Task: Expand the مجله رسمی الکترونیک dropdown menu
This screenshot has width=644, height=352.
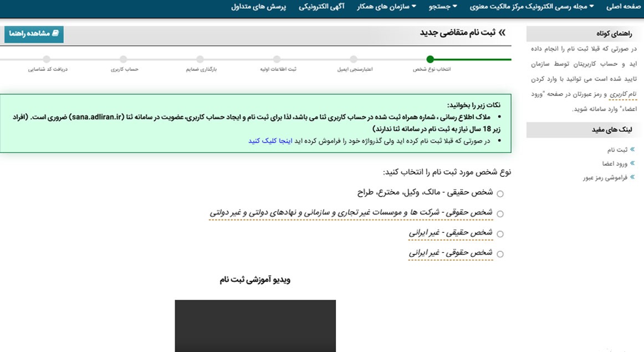Action: pyautogui.click(x=532, y=7)
